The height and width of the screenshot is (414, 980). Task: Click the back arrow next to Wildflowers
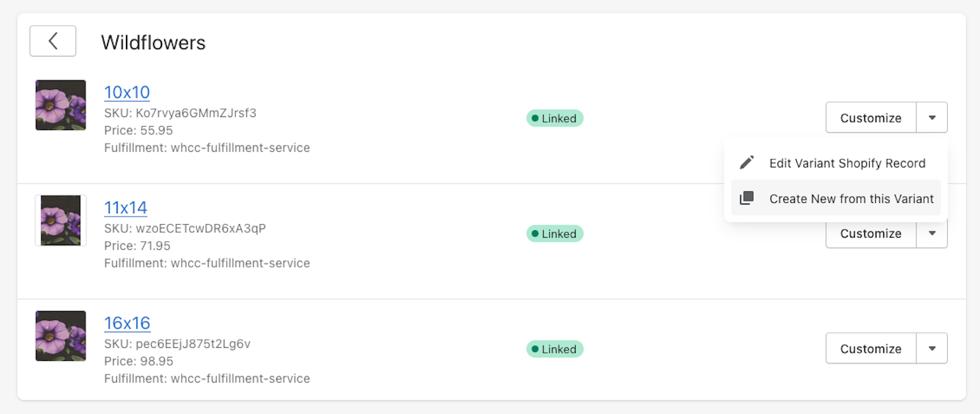click(52, 41)
